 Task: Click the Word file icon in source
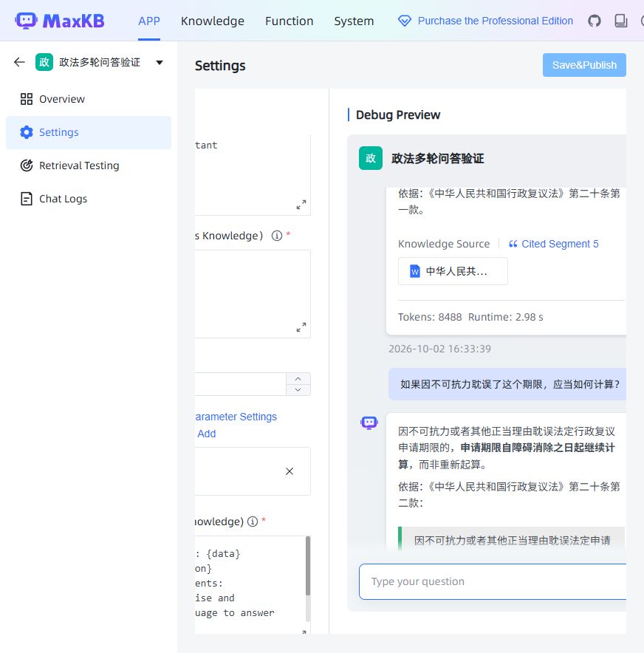pos(415,272)
